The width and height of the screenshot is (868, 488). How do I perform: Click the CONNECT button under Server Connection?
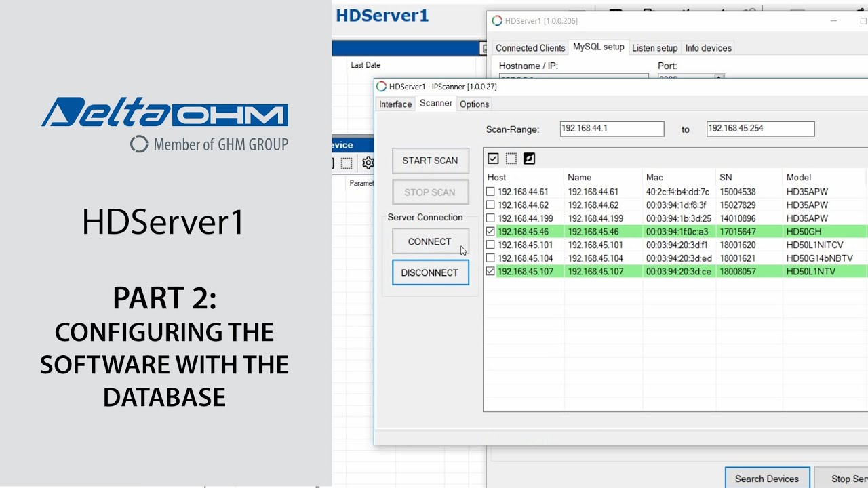[x=431, y=241]
